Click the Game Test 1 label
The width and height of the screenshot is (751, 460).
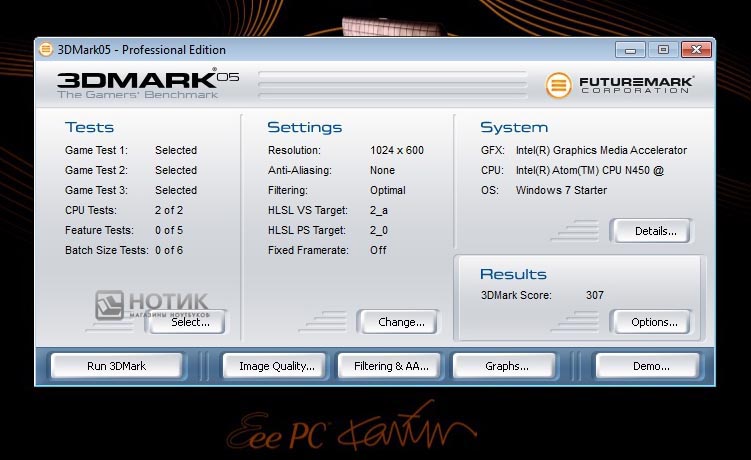pyautogui.click(x=96, y=150)
